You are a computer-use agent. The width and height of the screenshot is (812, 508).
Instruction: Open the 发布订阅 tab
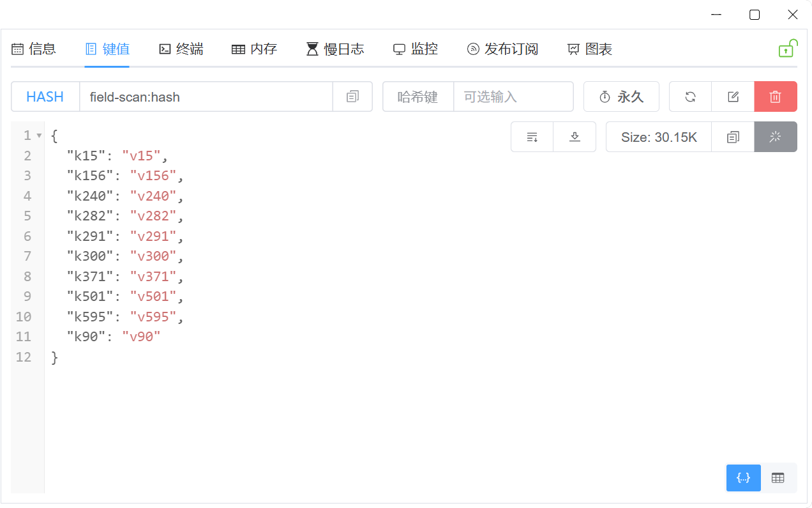pos(502,49)
